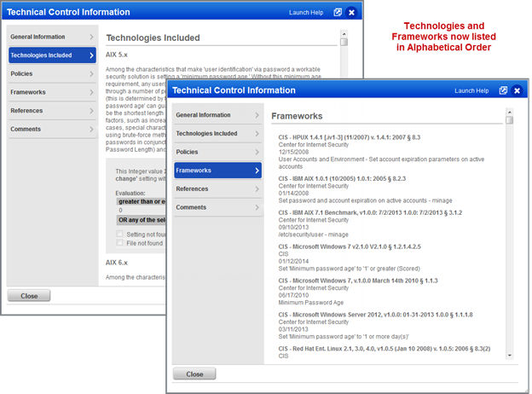
Task: Click 'Microsoft Windows 7, v.1.0.0 March 14th' entry
Action: click(358, 281)
